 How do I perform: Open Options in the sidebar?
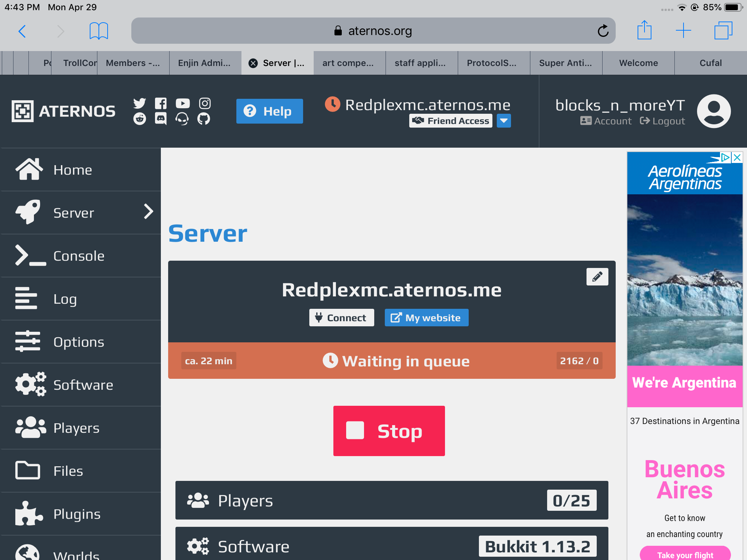80,342
